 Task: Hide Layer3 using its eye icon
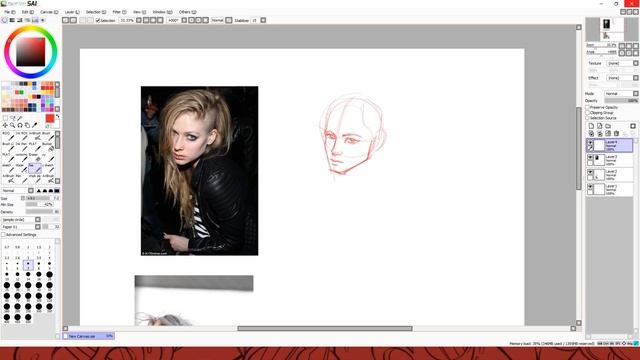tap(590, 157)
